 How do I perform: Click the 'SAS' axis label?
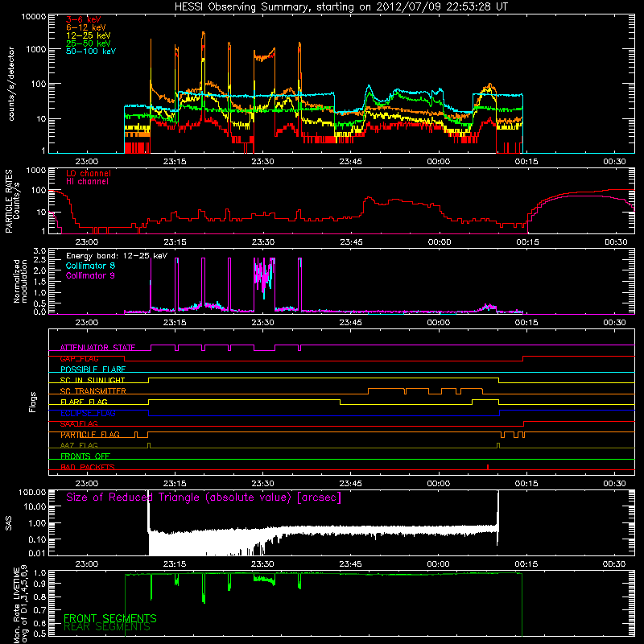[x=9, y=523]
